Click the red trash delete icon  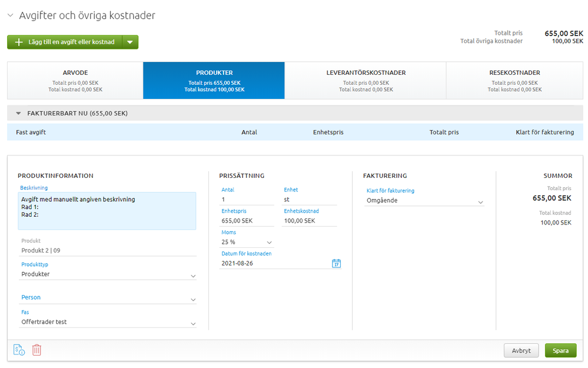(x=36, y=350)
